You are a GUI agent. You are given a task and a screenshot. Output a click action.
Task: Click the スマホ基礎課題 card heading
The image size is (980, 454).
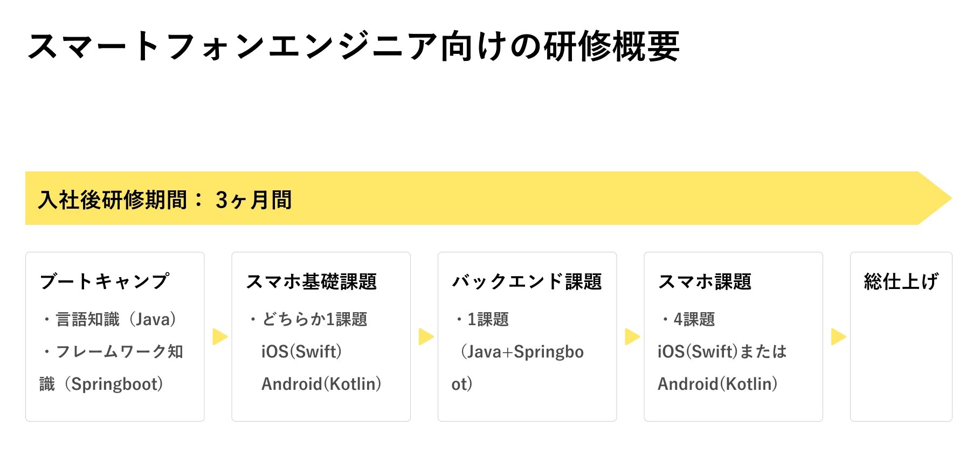(311, 281)
